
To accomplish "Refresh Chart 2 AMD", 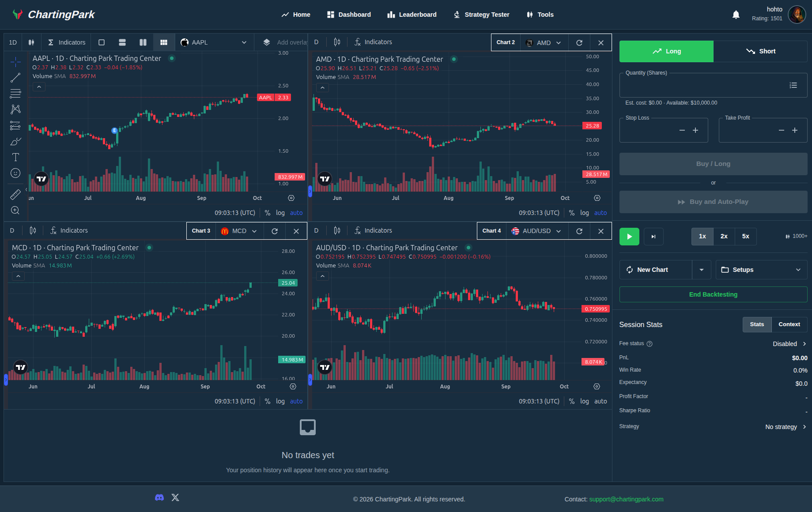I will tap(579, 42).
